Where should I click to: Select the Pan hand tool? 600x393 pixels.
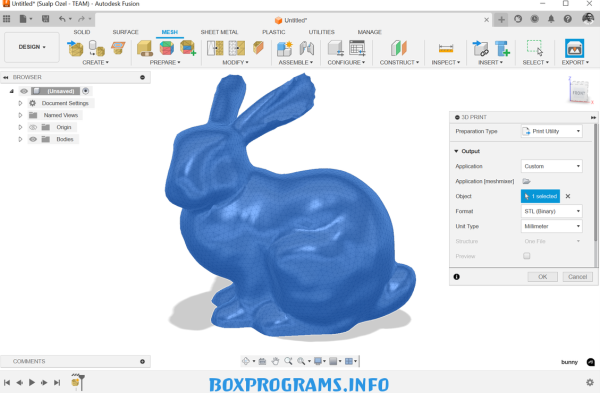pyautogui.click(x=275, y=361)
